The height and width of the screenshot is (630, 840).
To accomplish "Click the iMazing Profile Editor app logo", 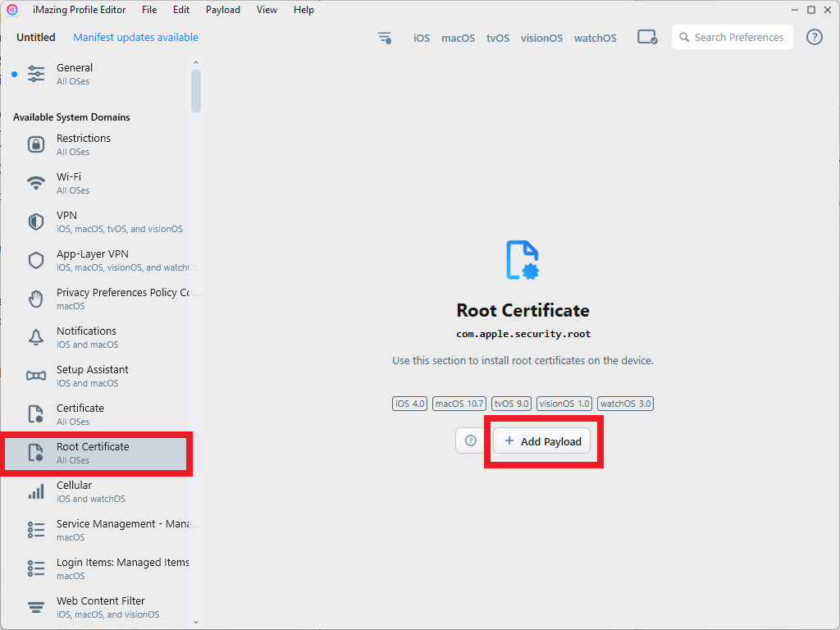I will [x=11, y=10].
